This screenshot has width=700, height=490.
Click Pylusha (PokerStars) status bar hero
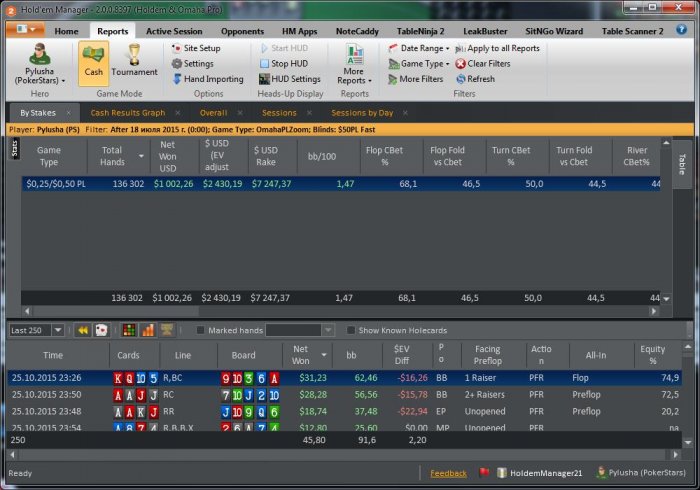pos(642,473)
